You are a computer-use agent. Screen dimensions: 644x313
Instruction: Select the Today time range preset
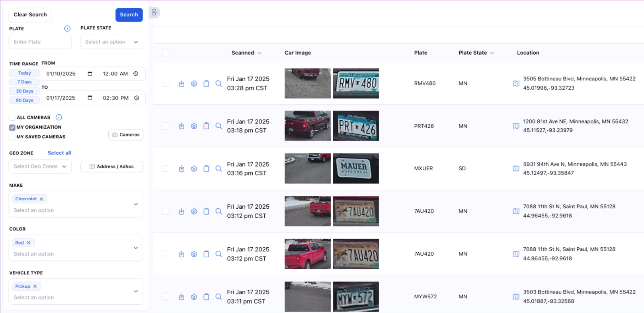24,73
